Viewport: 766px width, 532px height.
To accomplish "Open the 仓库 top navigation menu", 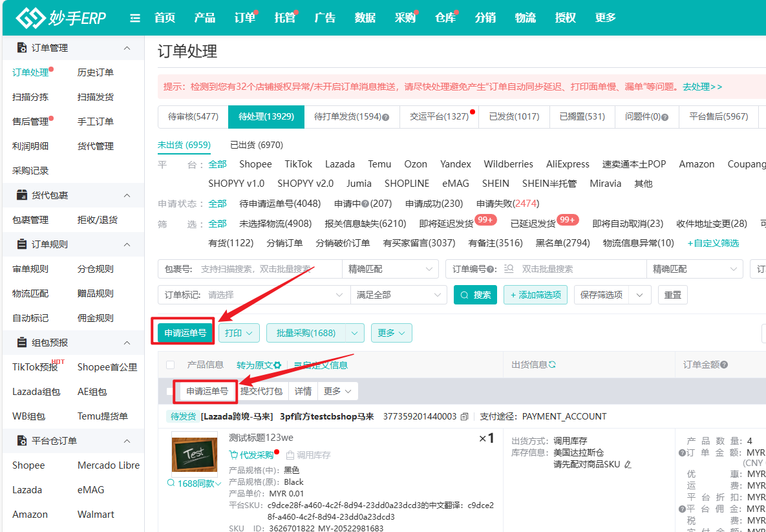I will [445, 18].
